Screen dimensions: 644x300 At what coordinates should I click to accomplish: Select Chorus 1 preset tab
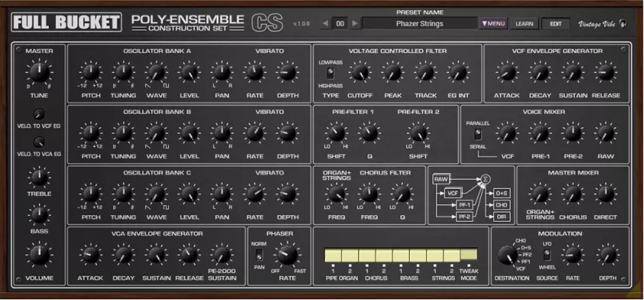point(367,255)
